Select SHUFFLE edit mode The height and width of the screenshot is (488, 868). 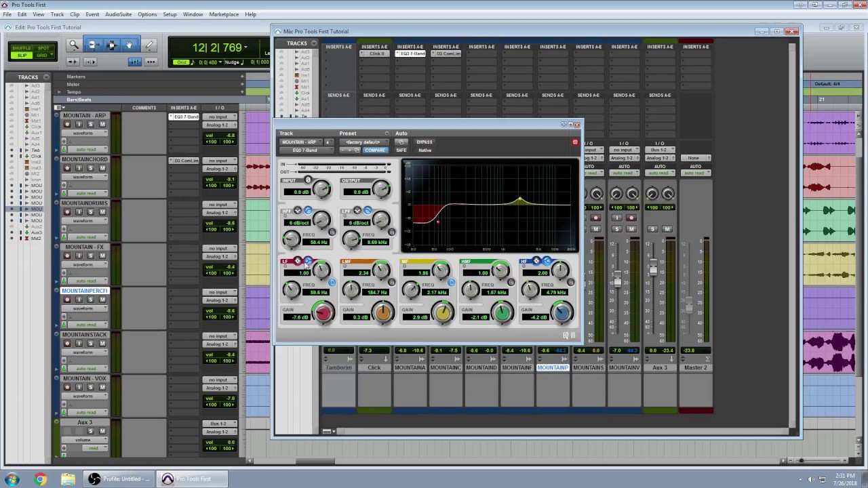pos(22,48)
